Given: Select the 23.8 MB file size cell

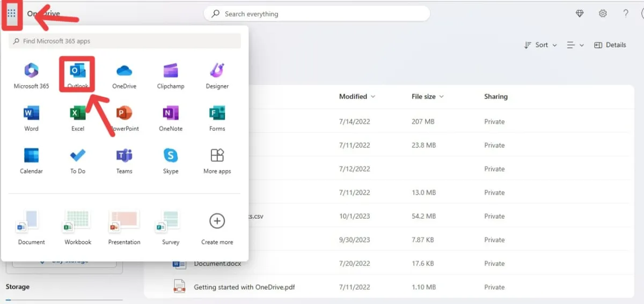Looking at the screenshot, I should coord(423,145).
